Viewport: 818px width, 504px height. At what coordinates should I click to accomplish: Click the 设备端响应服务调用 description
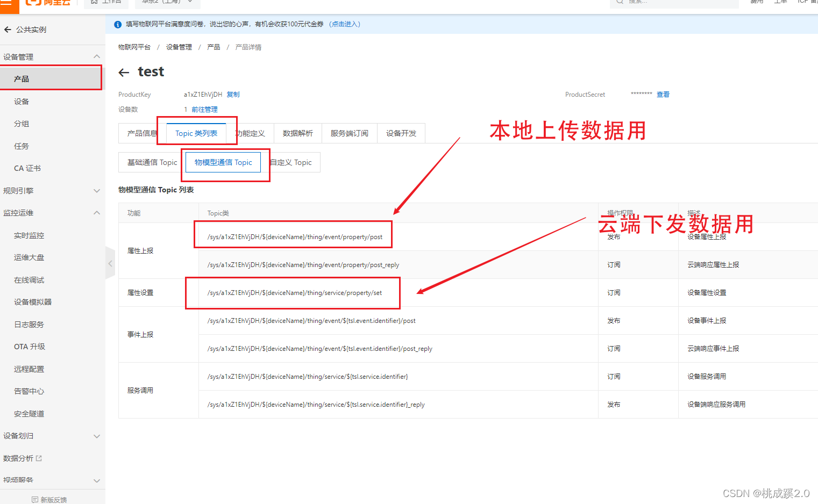pos(716,405)
